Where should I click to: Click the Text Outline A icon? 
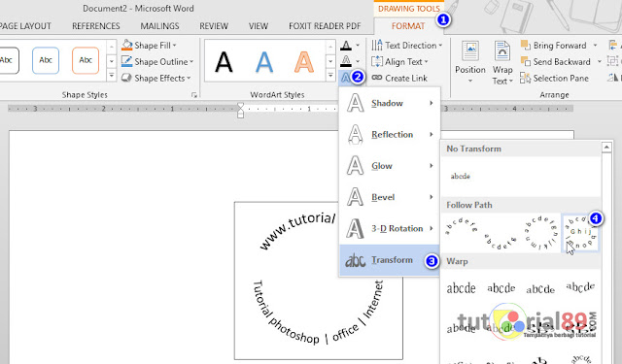tap(346, 61)
